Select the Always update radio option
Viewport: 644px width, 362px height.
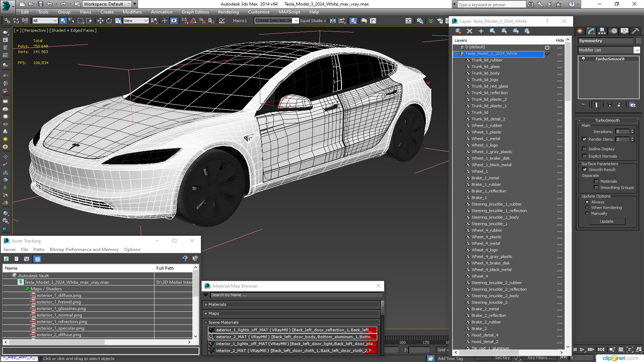(587, 202)
